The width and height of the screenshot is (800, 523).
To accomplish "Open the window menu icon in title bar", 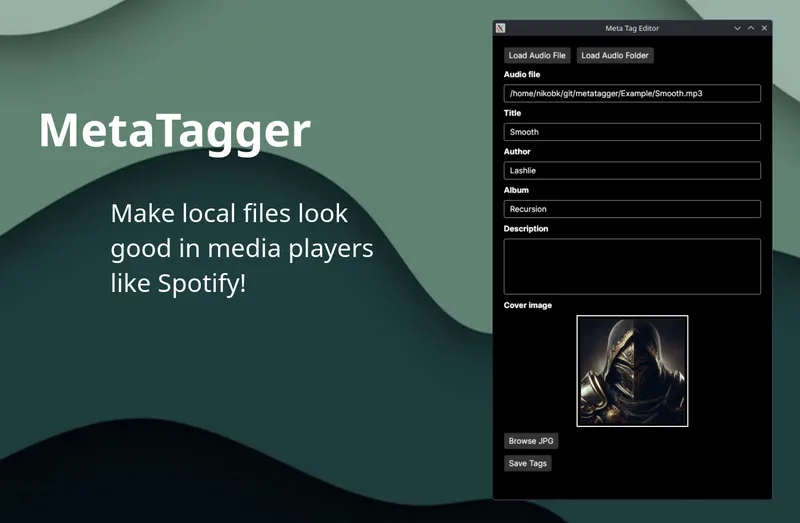I will 501,28.
